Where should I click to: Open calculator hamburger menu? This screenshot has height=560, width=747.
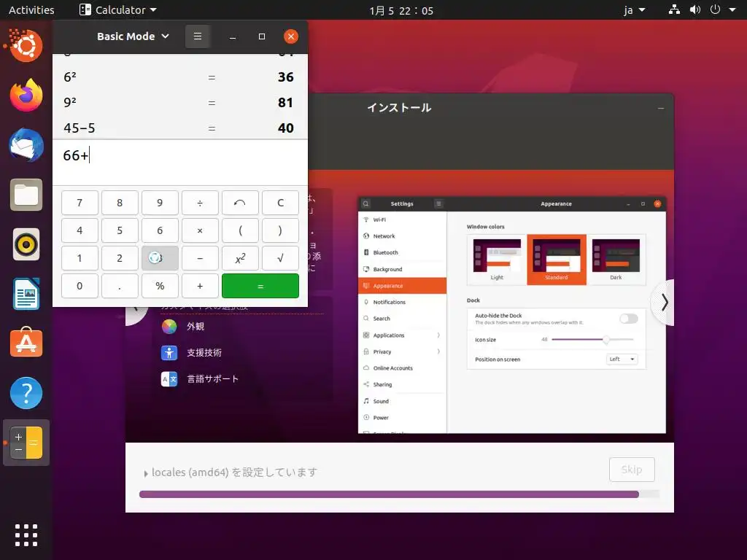tap(197, 36)
